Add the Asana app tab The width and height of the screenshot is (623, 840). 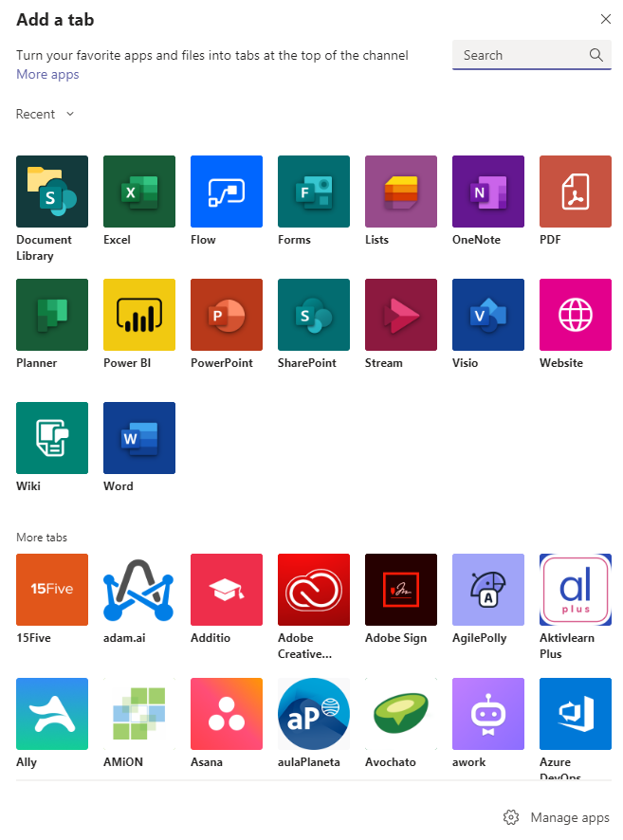[227, 714]
